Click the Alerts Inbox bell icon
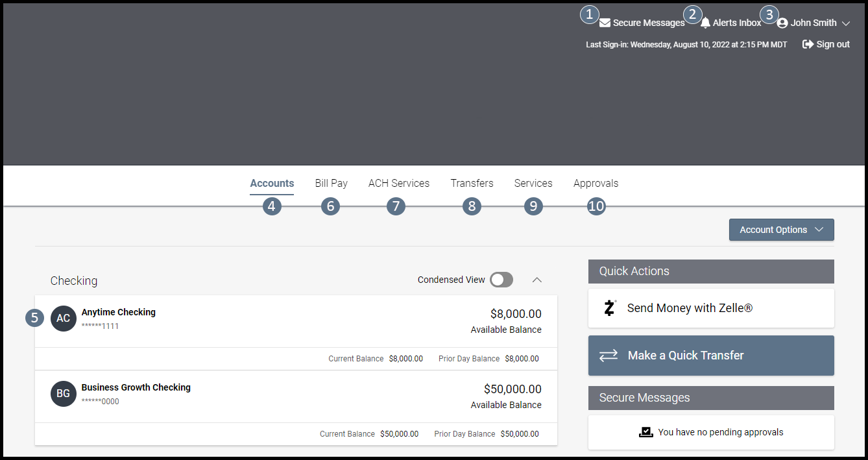Image resolution: width=868 pixels, height=460 pixels. point(705,23)
